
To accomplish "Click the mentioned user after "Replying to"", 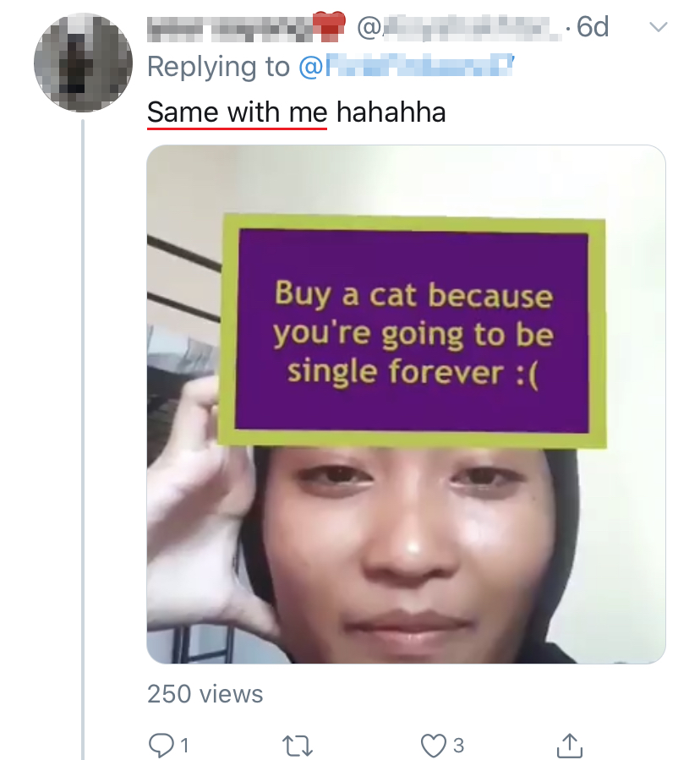I will (x=406, y=67).
